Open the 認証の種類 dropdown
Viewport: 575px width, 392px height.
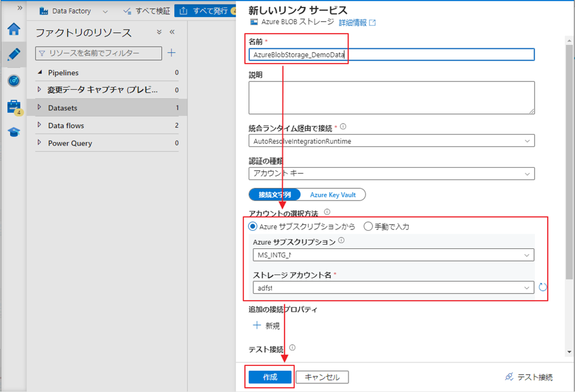click(391, 174)
